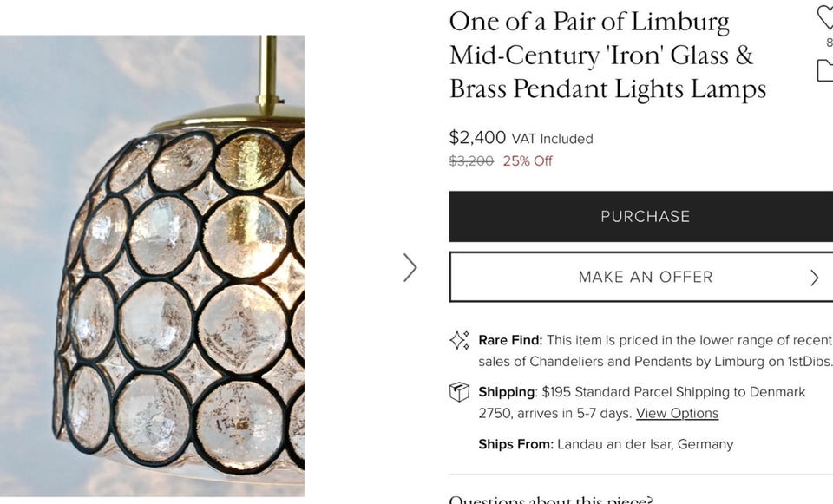Viewport: 833px width, 504px height.
Task: Click the Rare Find label text
Action: (510, 340)
